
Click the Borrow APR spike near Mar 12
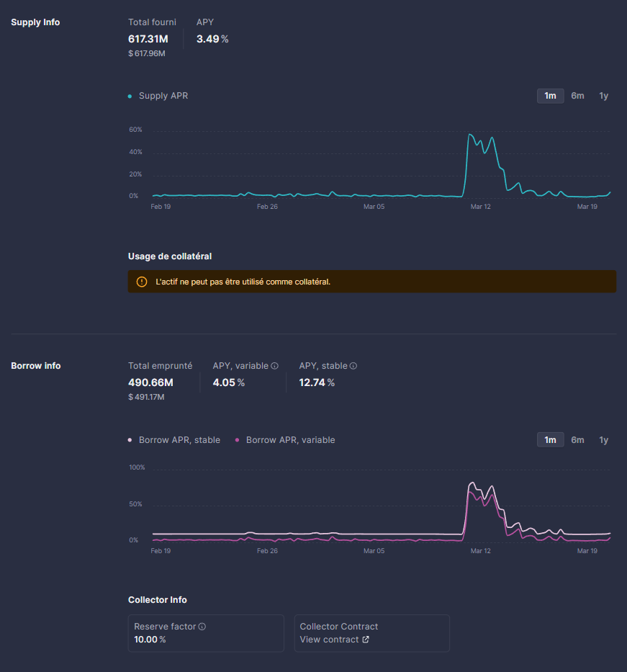pyautogui.click(x=472, y=483)
